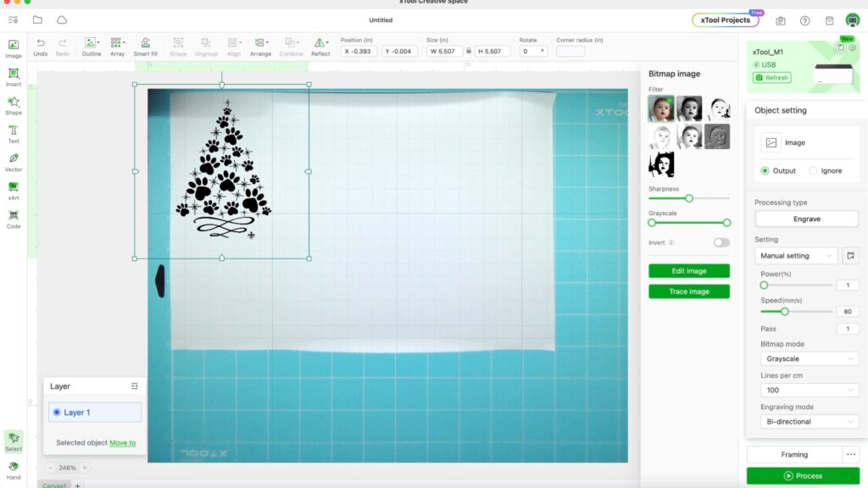Click the X position input field
The image size is (868, 488).
[x=359, y=51]
